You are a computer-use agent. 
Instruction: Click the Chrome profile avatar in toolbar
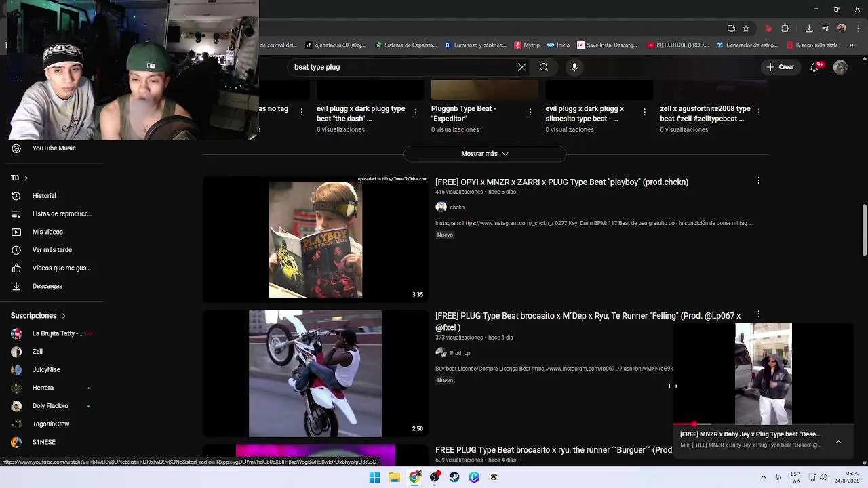coord(842,28)
